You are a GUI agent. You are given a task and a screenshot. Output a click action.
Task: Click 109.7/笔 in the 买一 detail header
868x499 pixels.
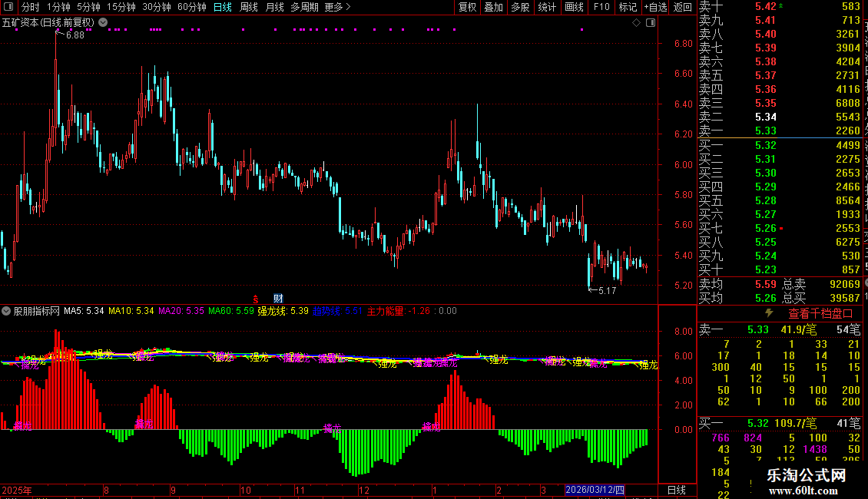(x=796, y=423)
